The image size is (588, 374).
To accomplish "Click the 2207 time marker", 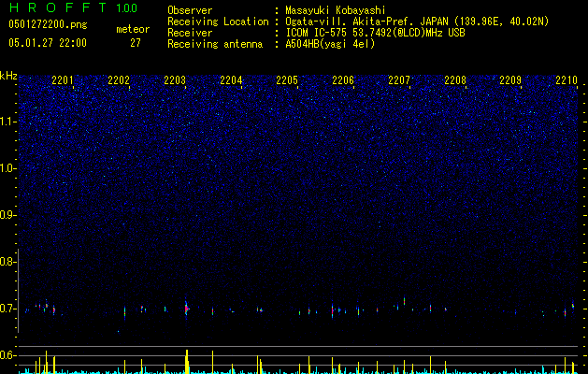I will pyautogui.click(x=399, y=80).
